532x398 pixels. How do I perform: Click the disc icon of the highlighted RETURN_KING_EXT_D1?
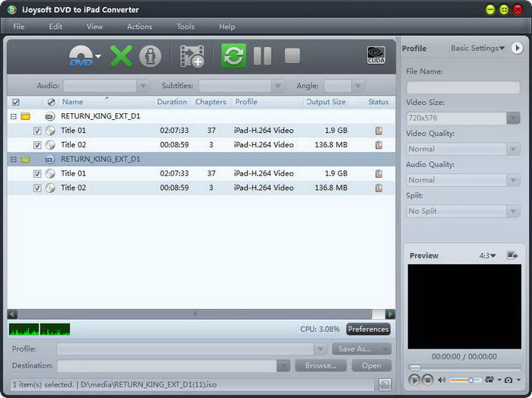coord(50,160)
